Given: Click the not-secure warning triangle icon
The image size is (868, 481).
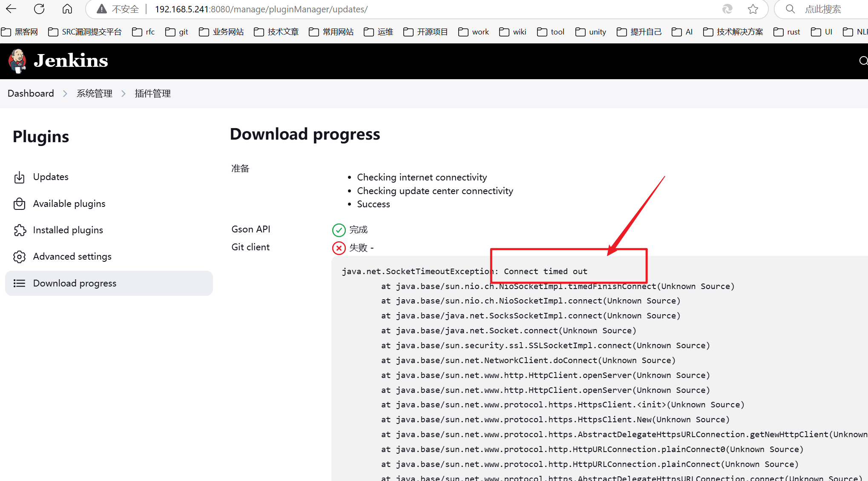Looking at the screenshot, I should point(101,9).
